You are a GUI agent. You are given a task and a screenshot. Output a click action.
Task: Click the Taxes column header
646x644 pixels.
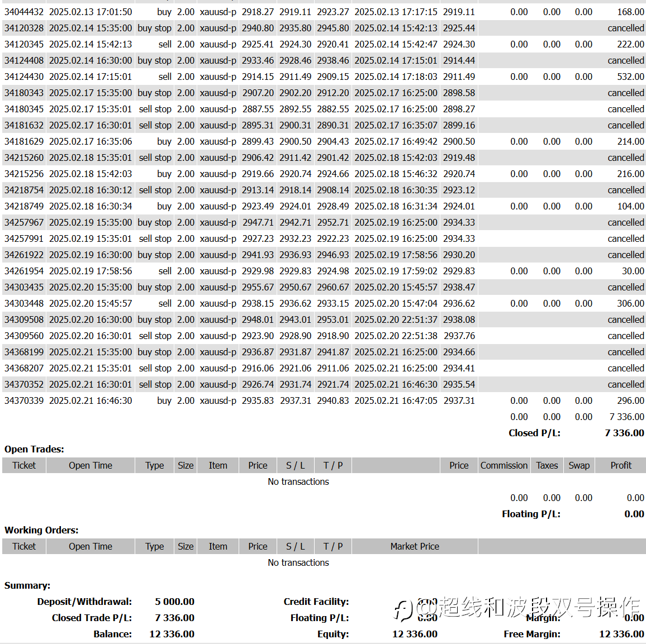[547, 465]
